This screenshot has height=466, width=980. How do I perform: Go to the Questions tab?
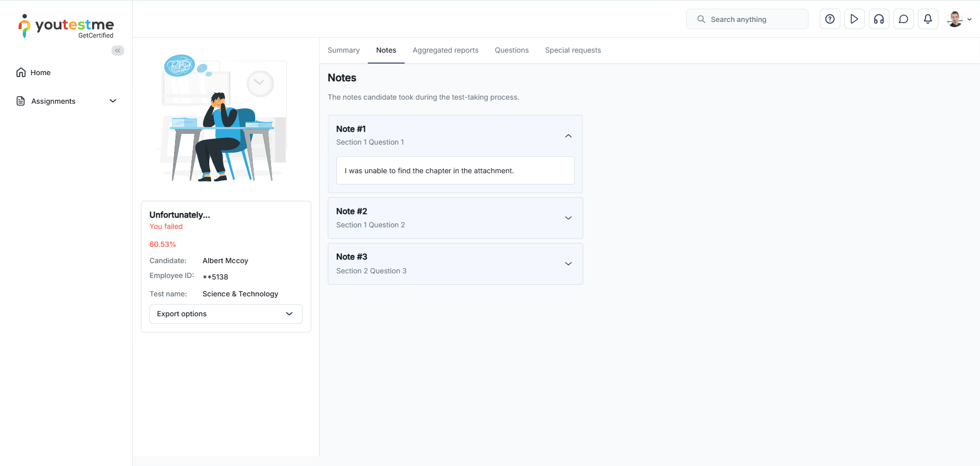[511, 50]
